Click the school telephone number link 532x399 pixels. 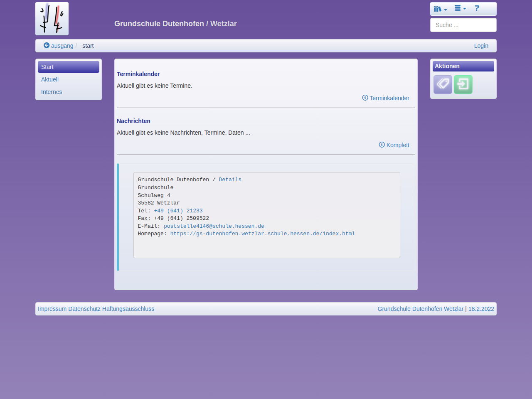click(178, 211)
